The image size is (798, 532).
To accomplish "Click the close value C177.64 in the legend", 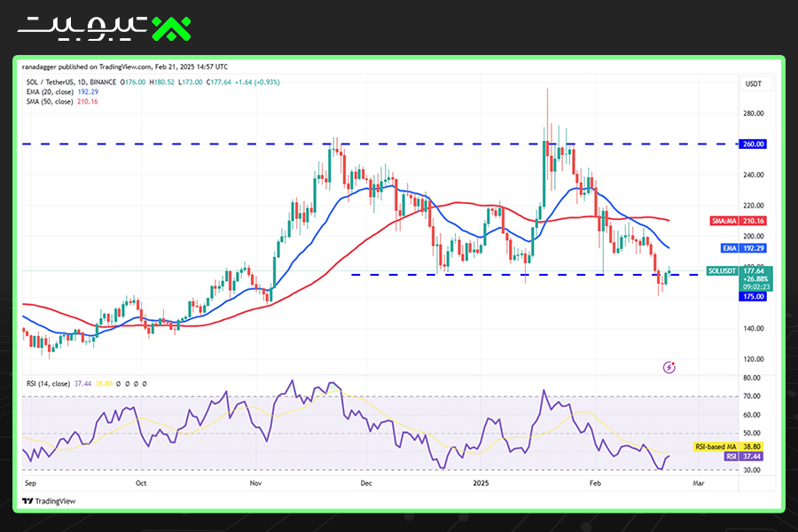I will point(219,82).
